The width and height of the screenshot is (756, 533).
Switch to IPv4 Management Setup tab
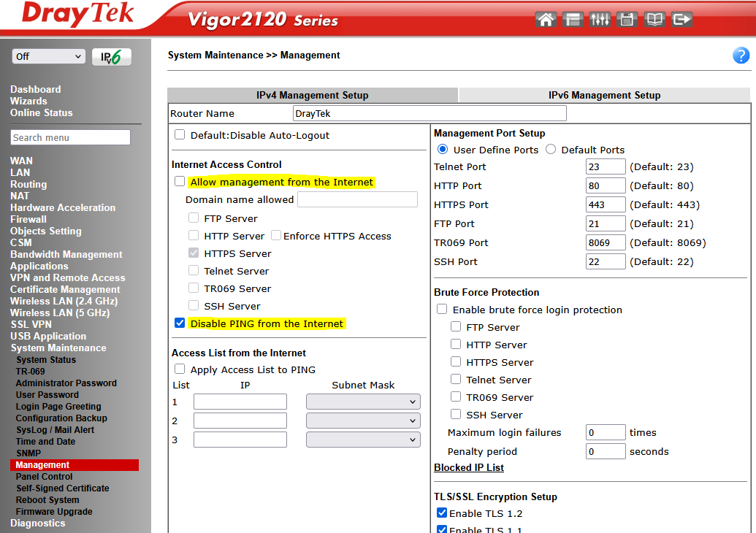[x=313, y=95]
